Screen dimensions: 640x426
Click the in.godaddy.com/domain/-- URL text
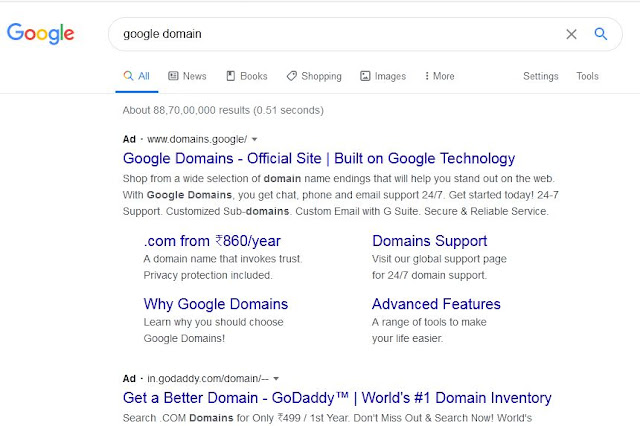click(208, 379)
